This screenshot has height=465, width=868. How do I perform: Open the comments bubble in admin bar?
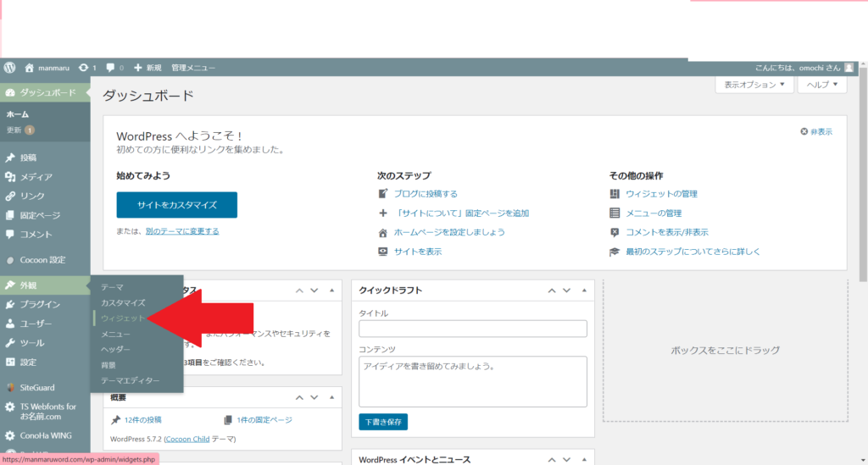tap(115, 68)
